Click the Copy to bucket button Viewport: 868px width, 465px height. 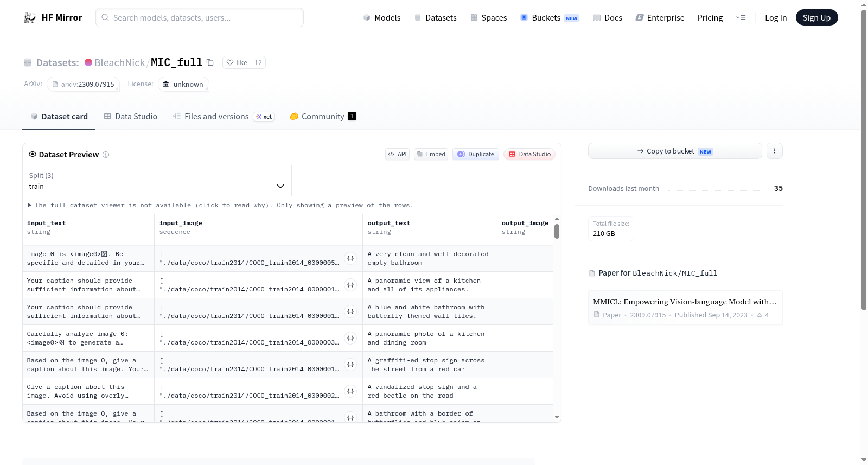point(675,151)
